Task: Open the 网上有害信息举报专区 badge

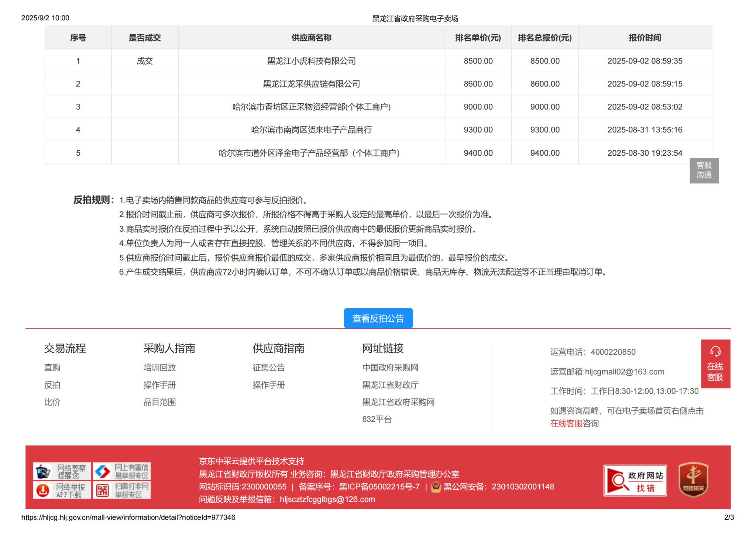Action: pyautogui.click(x=121, y=471)
